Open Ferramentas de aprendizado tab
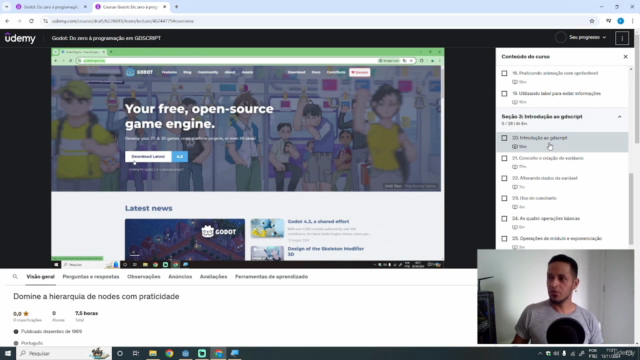Image resolution: width=640 pixels, height=360 pixels. pos(271,277)
